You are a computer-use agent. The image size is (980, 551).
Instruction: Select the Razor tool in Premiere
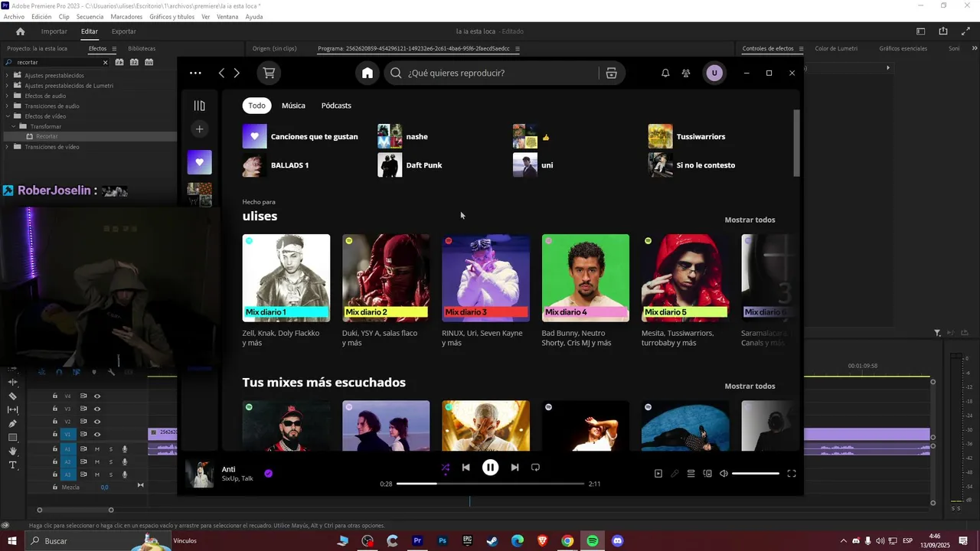(12, 396)
